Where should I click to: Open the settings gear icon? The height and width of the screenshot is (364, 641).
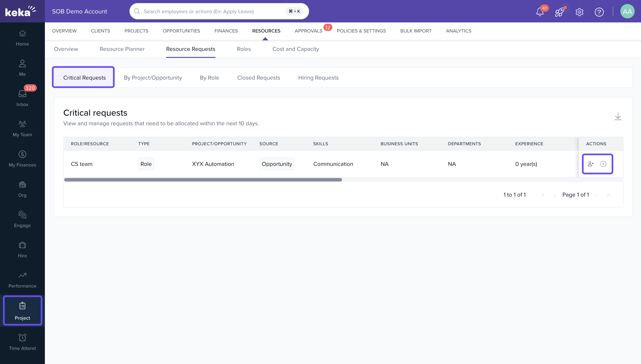coord(580,12)
